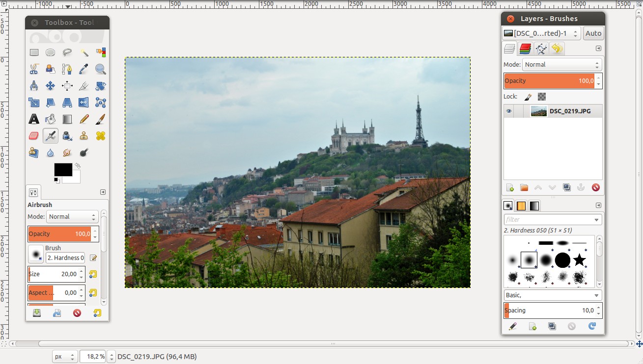
Task: Open the px unit dropdown in the status bar
Action: point(64,356)
